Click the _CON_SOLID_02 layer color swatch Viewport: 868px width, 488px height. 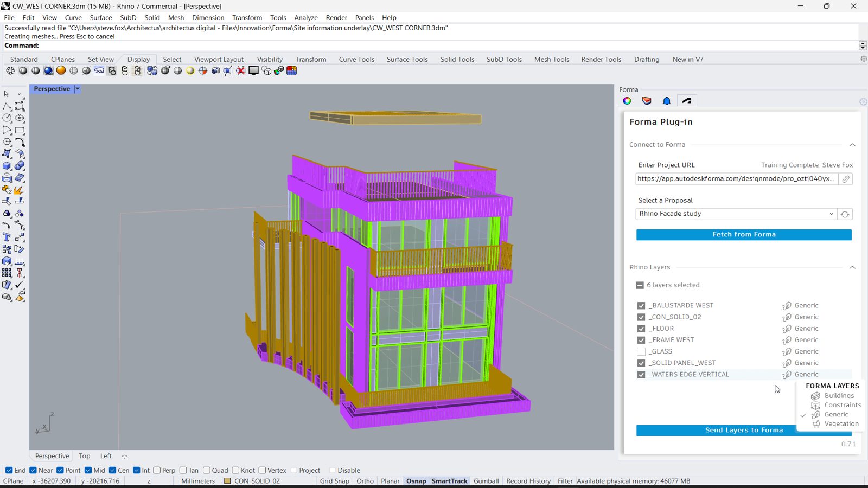coord(228,481)
